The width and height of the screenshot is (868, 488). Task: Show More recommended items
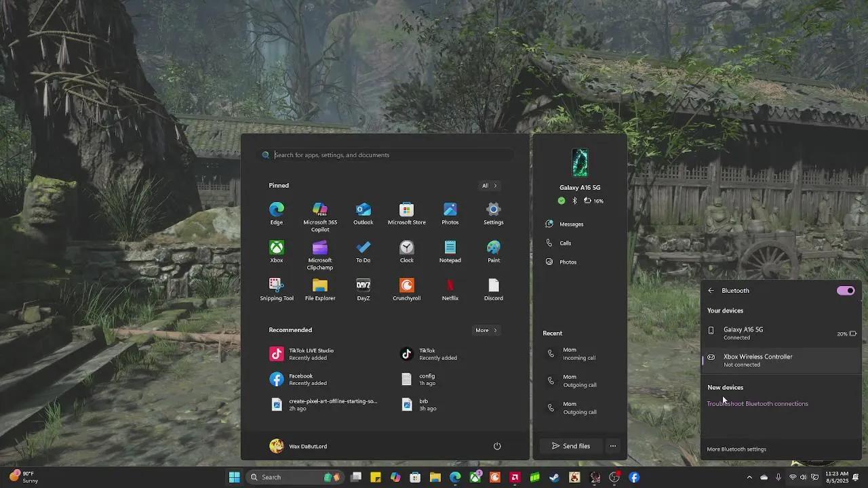tap(486, 330)
